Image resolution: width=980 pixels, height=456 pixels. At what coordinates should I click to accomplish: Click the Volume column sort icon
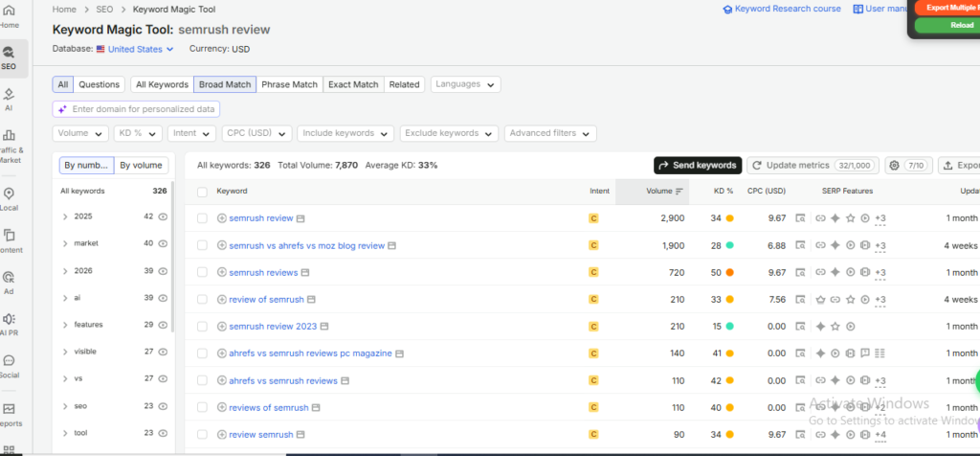coord(679,192)
